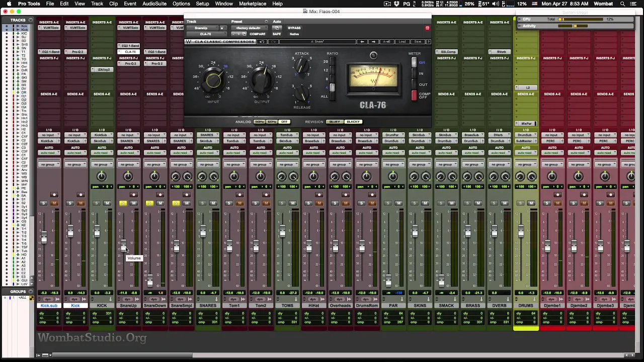Open the factory default preset dropdown
Screen dimensions: 644x362
click(250, 28)
